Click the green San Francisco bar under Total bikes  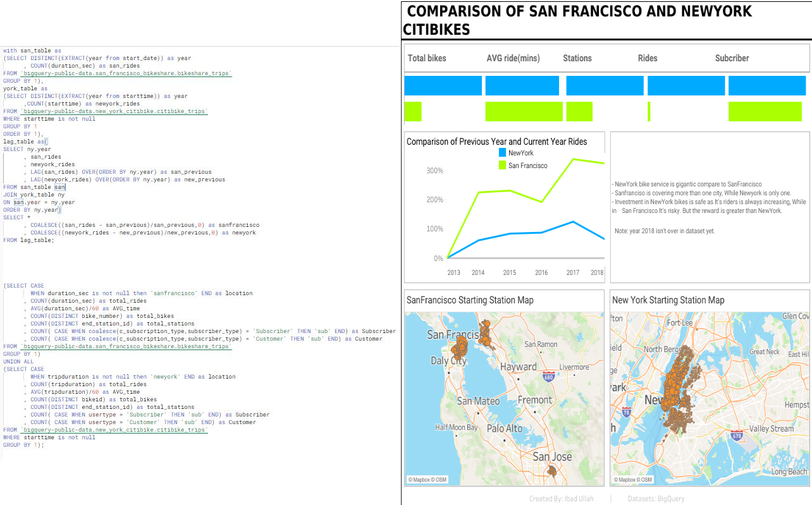(413, 111)
